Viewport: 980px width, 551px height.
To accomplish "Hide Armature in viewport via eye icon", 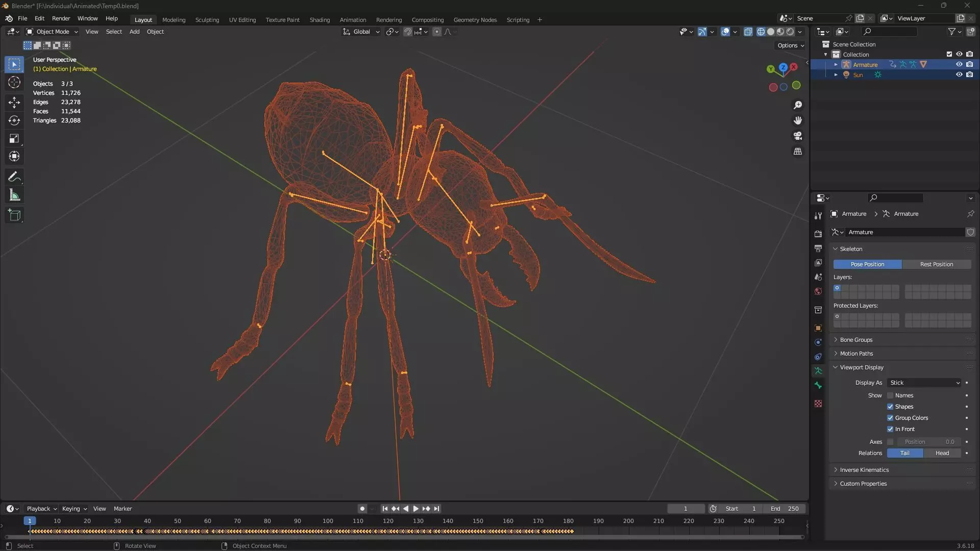I will click(959, 64).
